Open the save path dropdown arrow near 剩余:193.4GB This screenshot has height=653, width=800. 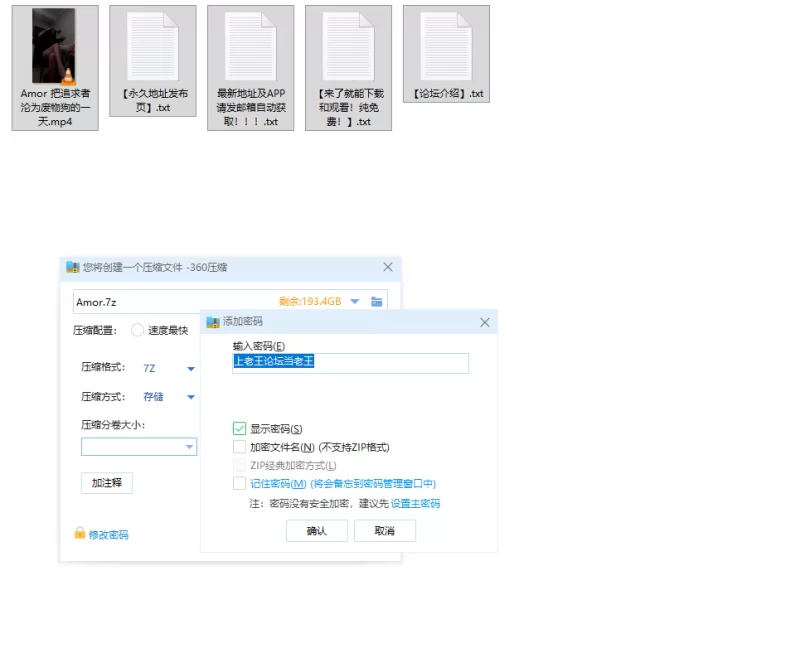(x=354, y=301)
